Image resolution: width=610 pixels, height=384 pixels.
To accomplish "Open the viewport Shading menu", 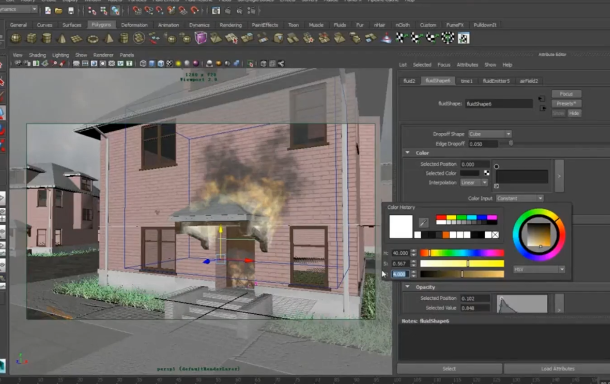I will point(37,55).
